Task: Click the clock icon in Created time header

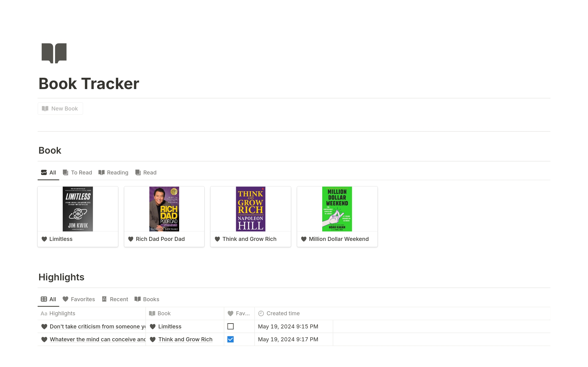Action: [x=261, y=313]
